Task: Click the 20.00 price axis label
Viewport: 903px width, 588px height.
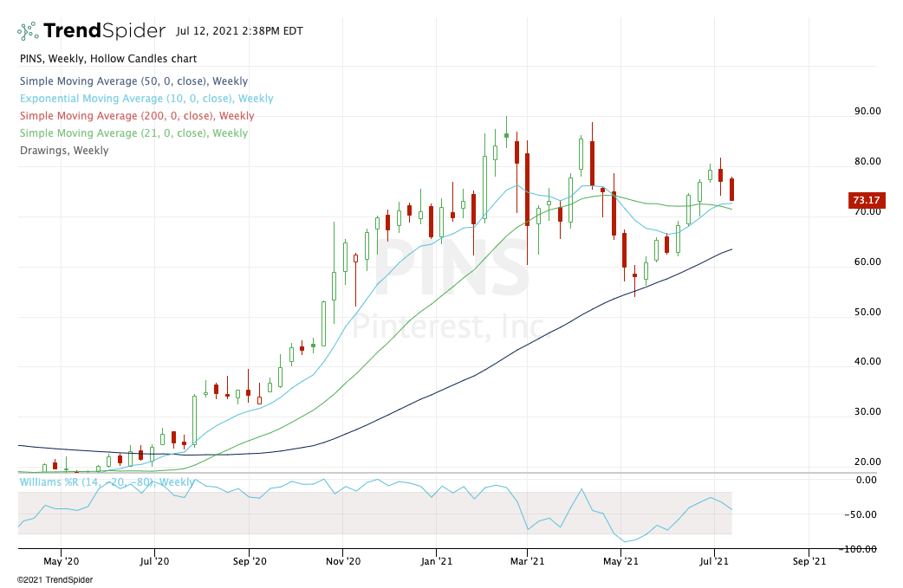Action: click(x=867, y=462)
